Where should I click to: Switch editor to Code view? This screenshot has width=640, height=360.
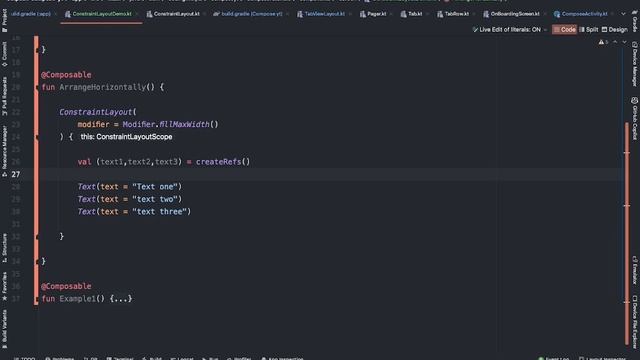(564, 29)
